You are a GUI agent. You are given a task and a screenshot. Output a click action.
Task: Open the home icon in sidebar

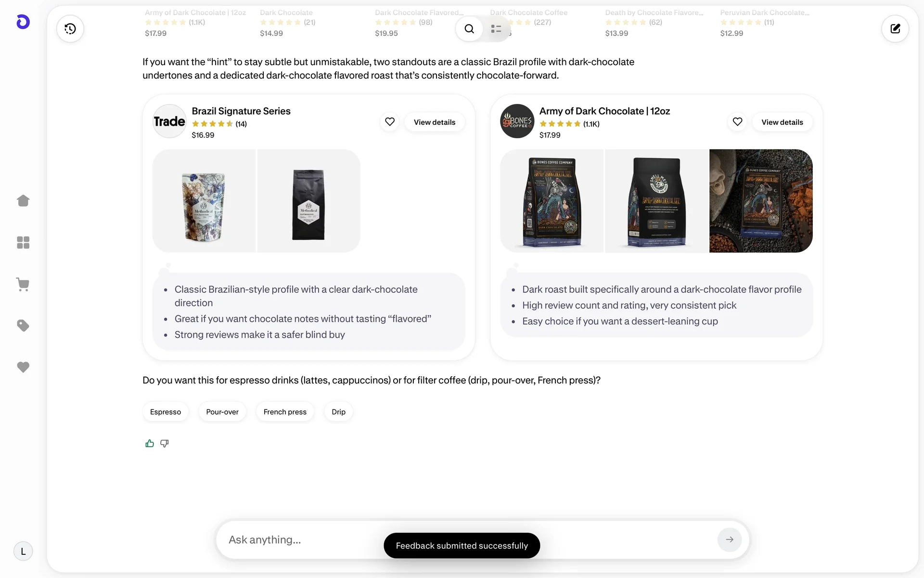23,200
